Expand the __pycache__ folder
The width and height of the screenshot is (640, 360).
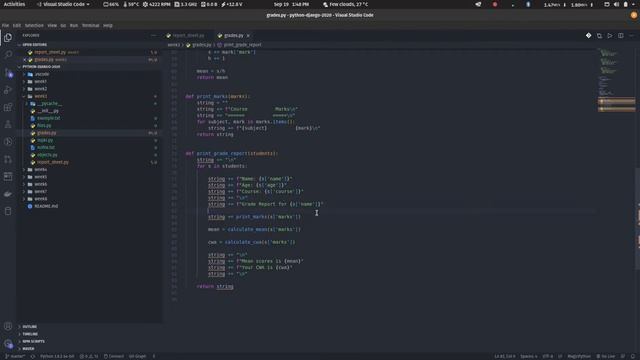tap(49, 104)
